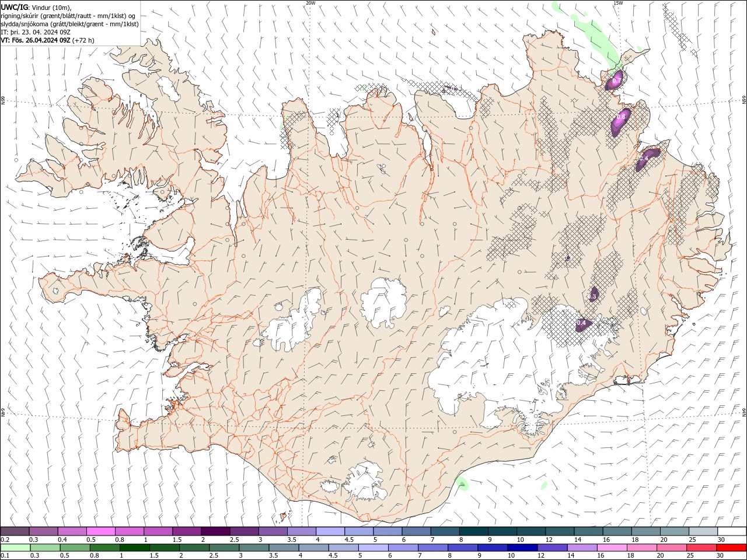
Task: Select the dark purple 2 swatch, upper scale
Action: pyautogui.click(x=215, y=531)
